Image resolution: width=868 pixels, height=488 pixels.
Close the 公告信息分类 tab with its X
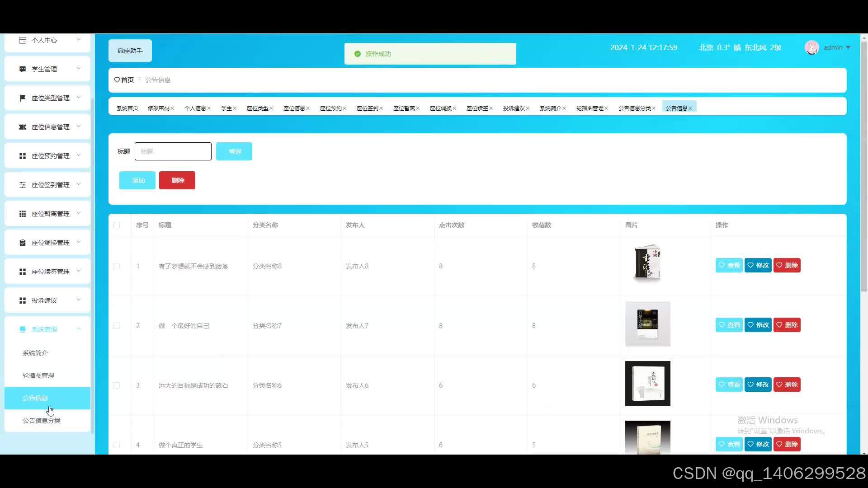tap(654, 108)
